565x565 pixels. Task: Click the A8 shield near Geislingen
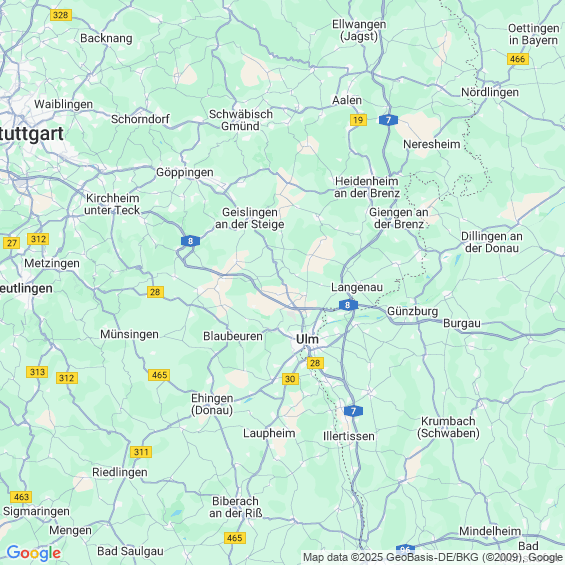tap(191, 241)
